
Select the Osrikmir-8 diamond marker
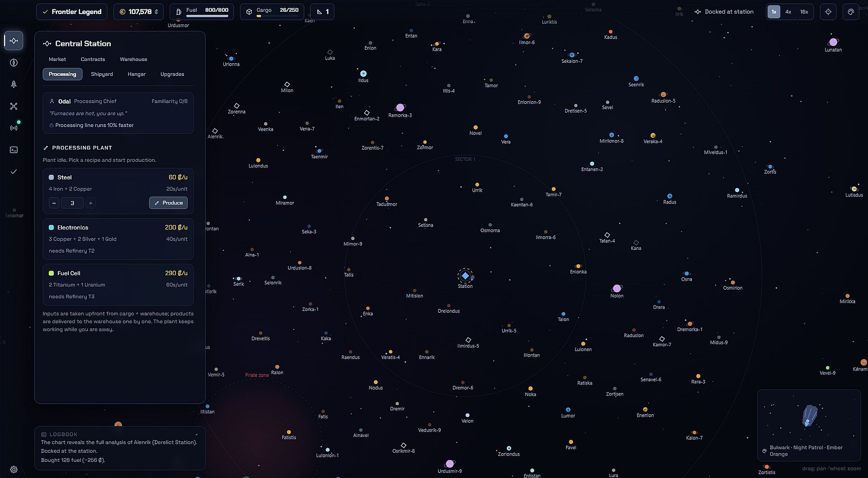pyautogui.click(x=404, y=445)
